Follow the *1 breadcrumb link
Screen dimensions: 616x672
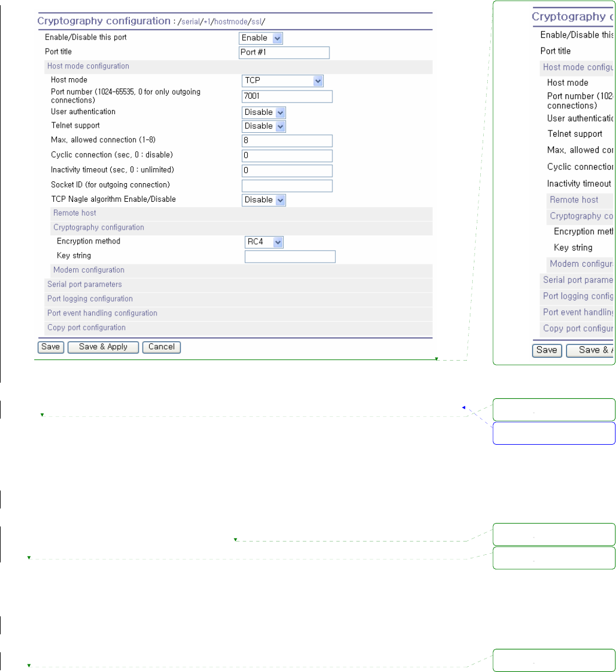[x=206, y=22]
